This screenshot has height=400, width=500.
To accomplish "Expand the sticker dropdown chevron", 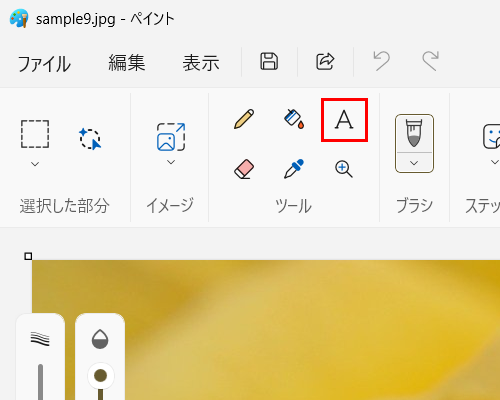I will pos(495,162).
